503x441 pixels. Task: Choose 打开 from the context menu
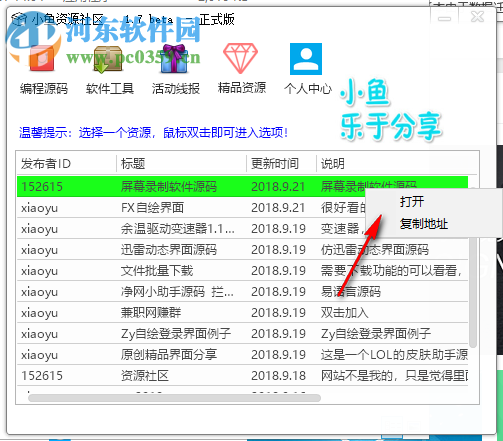coord(412,202)
